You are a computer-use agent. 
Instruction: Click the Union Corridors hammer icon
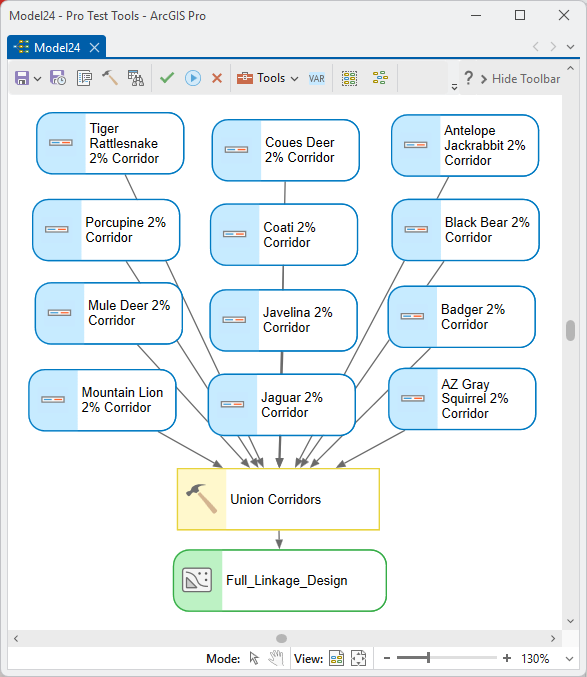(x=202, y=498)
